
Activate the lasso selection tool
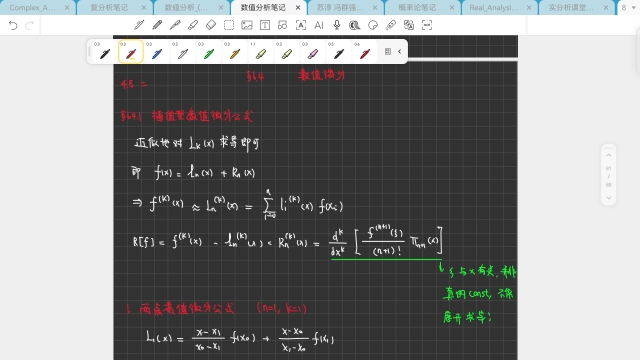click(229, 25)
